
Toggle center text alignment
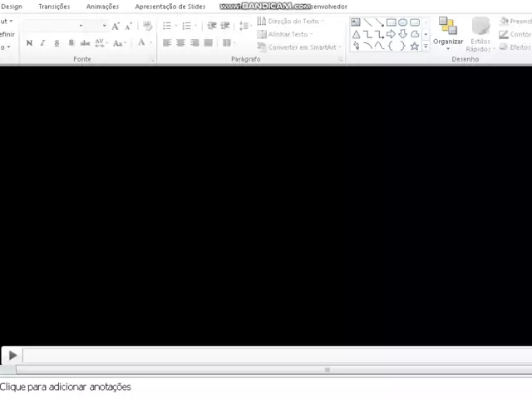coord(180,42)
